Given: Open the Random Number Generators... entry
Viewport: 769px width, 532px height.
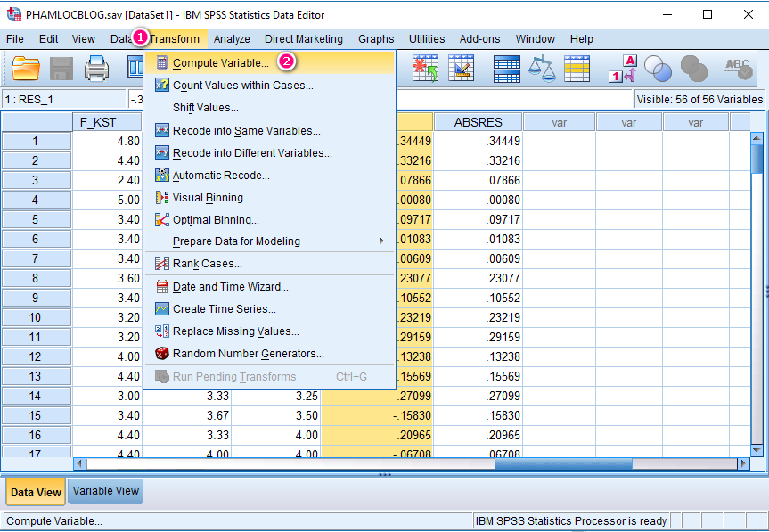Looking at the screenshot, I should point(270,354).
